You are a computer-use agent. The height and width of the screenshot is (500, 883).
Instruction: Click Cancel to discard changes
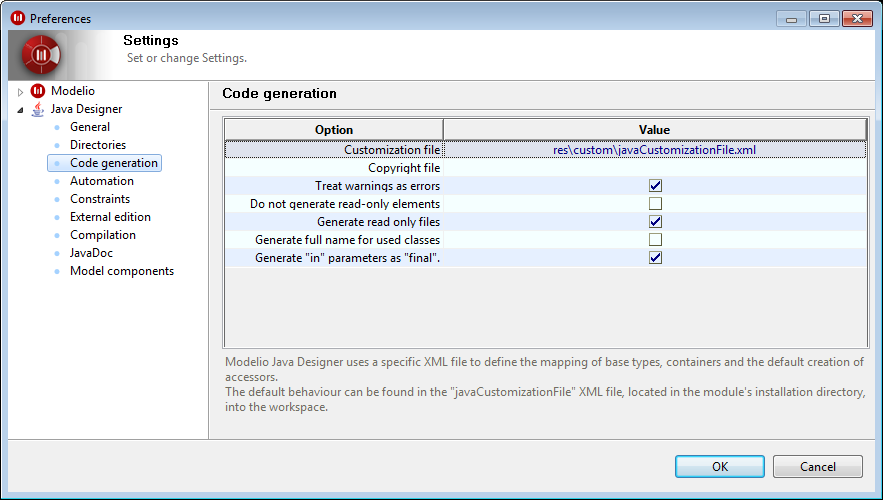818,467
